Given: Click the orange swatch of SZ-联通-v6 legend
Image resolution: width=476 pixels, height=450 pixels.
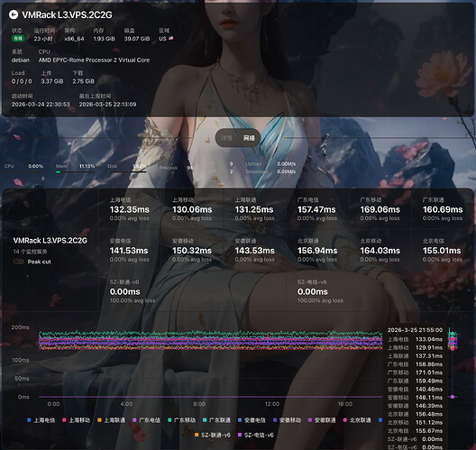Looking at the screenshot, I should [x=197, y=436].
